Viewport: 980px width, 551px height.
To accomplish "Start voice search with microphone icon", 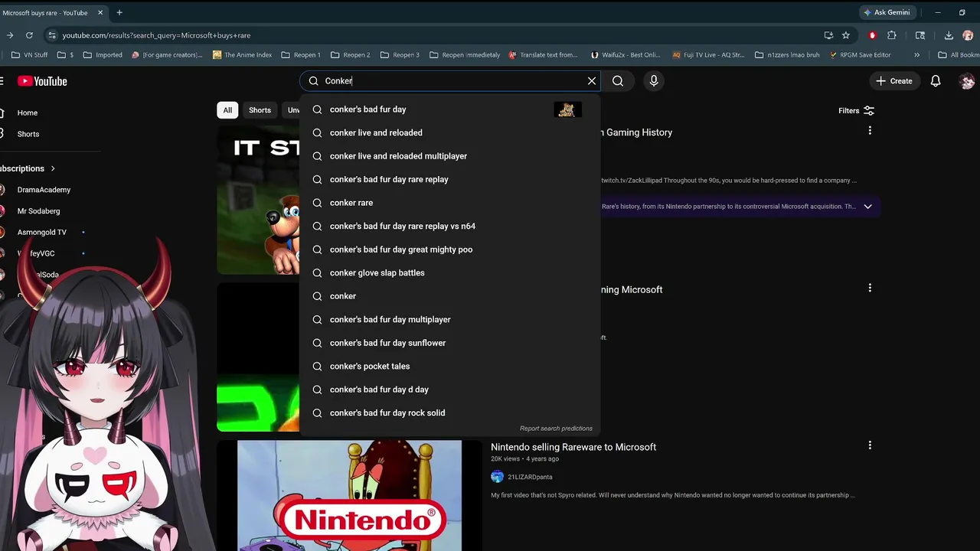I will point(654,81).
